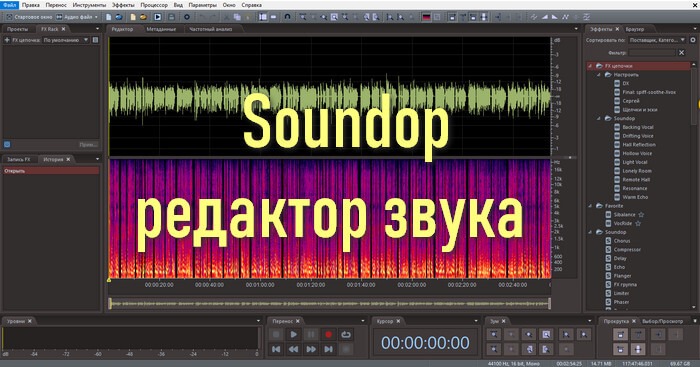Select the Compressor effect
This screenshot has height=367, width=700.
[627, 250]
